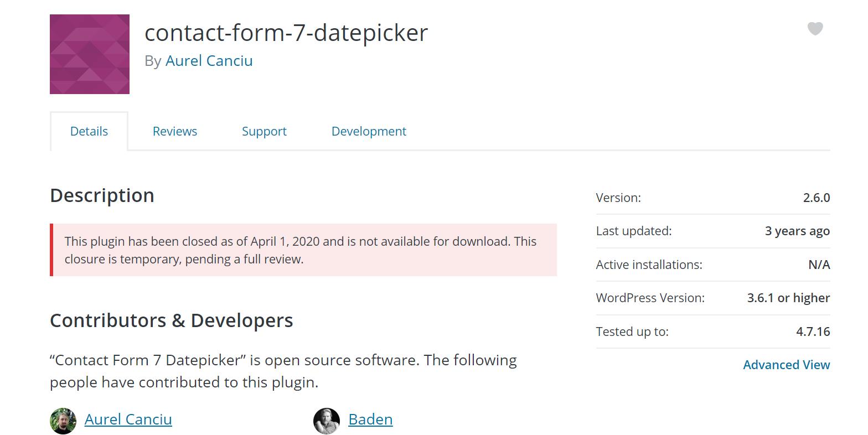The image size is (868, 435).
Task: Select WordPress Version value 3.6.1 or higher
Action: point(788,298)
